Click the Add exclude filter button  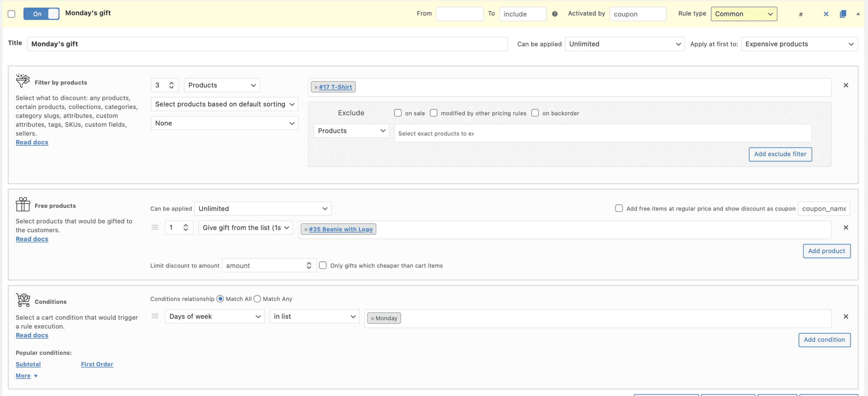tap(780, 154)
